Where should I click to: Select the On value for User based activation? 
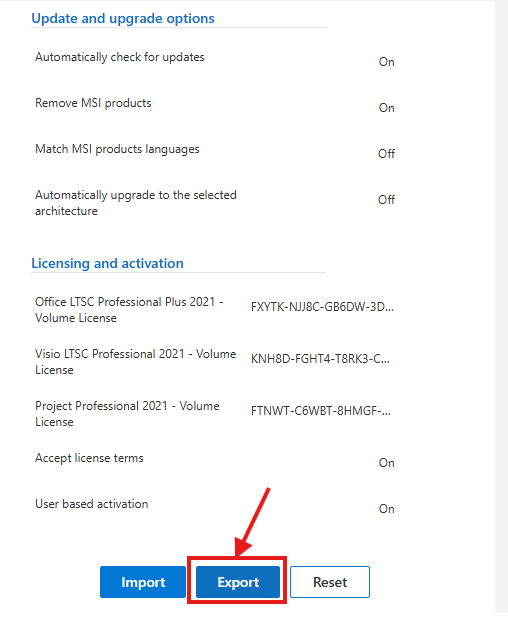pyautogui.click(x=386, y=509)
